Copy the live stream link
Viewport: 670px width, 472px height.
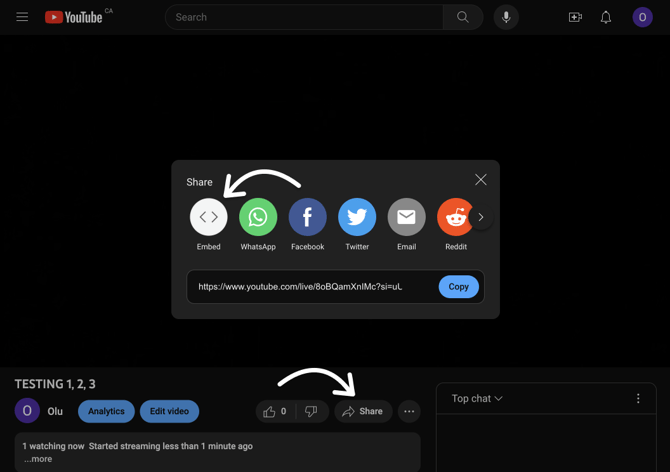[x=458, y=287]
